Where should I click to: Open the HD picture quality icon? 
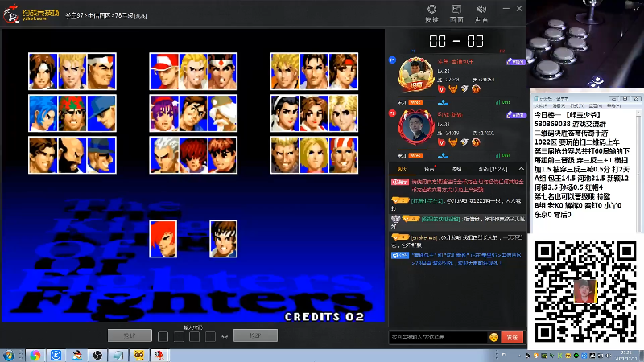456,10
